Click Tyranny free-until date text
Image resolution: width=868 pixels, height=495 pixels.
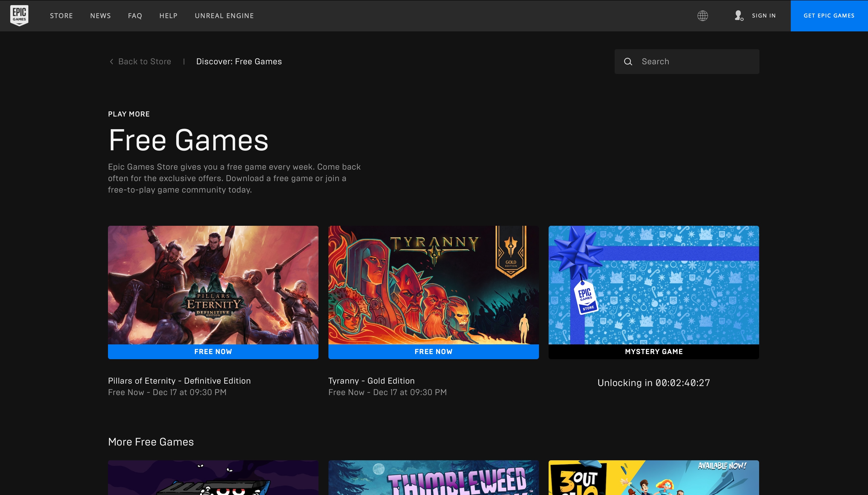click(x=387, y=392)
